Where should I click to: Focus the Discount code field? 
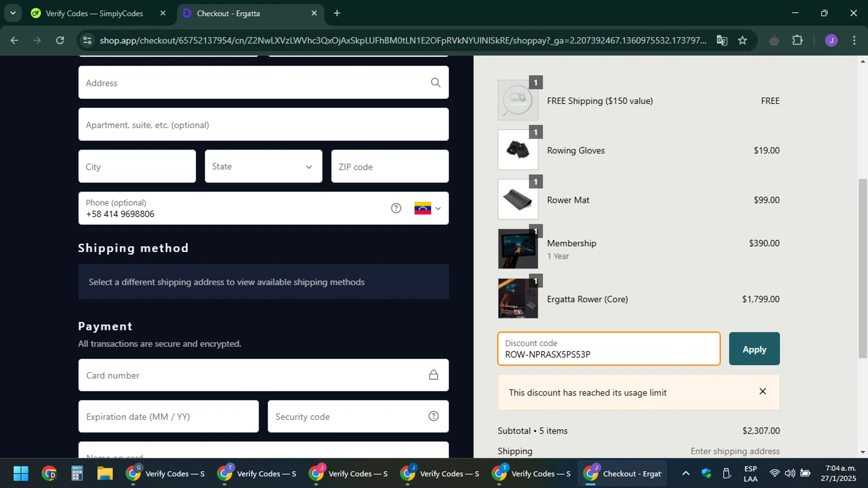[609, 349]
